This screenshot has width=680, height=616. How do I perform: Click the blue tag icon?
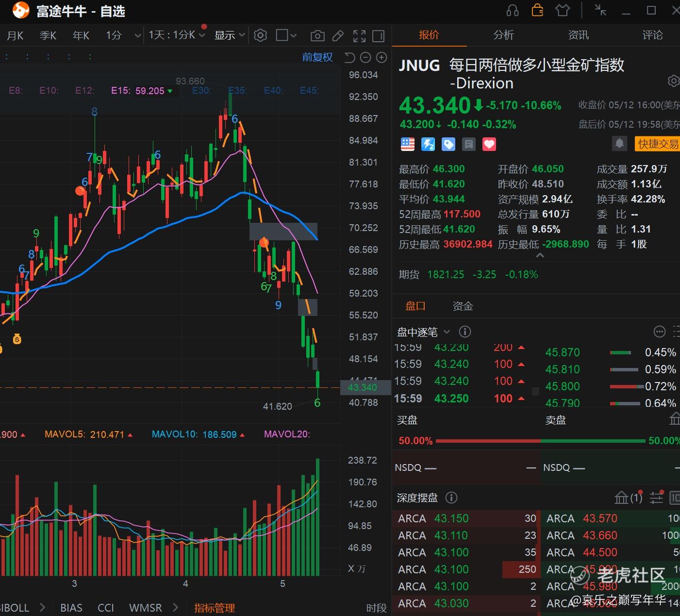pyautogui.click(x=448, y=144)
